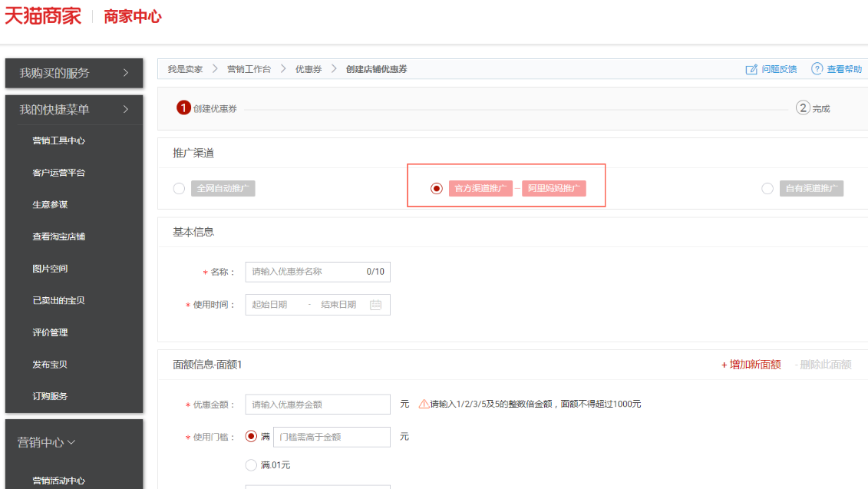Click 增加新面额 link
The height and width of the screenshot is (489, 868).
(x=751, y=365)
